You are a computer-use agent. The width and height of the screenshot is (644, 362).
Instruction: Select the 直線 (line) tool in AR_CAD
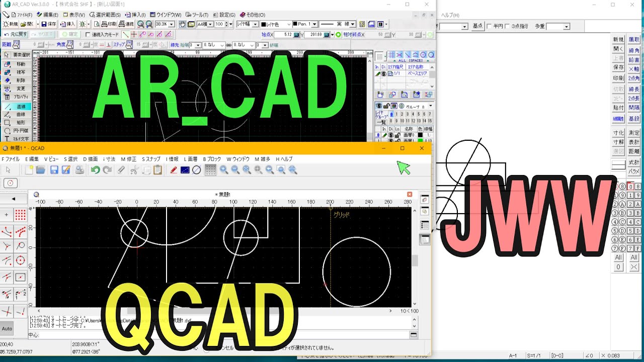coord(20,106)
